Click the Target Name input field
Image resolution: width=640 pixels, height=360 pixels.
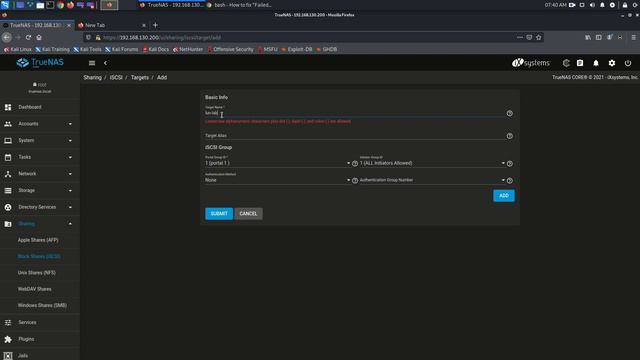coord(354,113)
